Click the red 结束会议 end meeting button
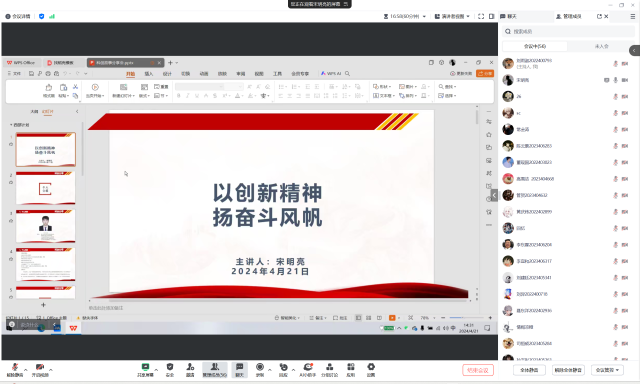 478,370
